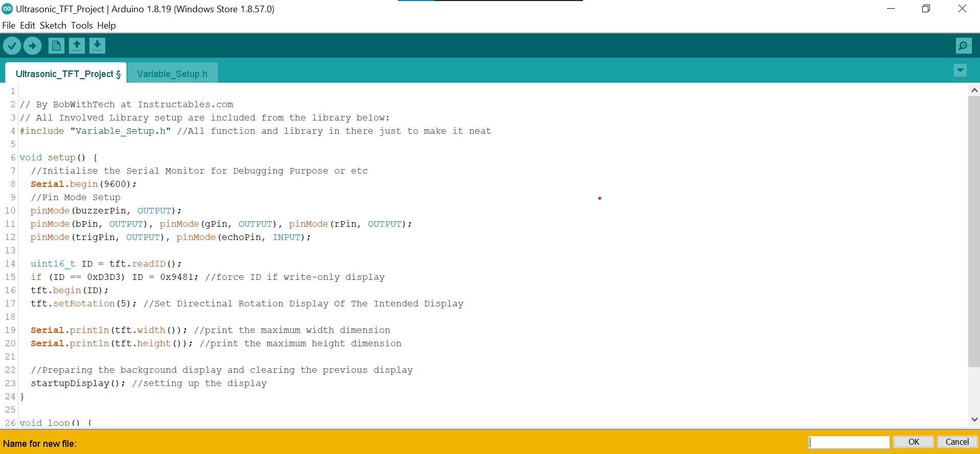Click the Verify sketch checkmark icon
Image resolution: width=980 pixels, height=454 pixels.
(x=12, y=46)
